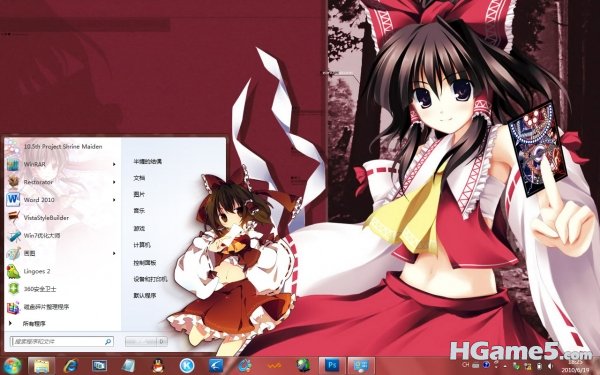Screen dimensions: 600x375
Task: Expand the 画图 jump list arrow
Action: 114,253
